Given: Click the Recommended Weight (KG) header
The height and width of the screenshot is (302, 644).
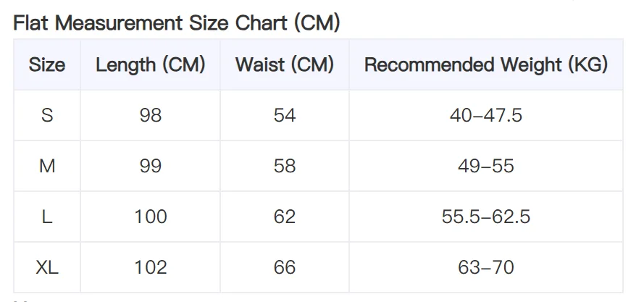Looking at the screenshot, I should click(x=485, y=64).
